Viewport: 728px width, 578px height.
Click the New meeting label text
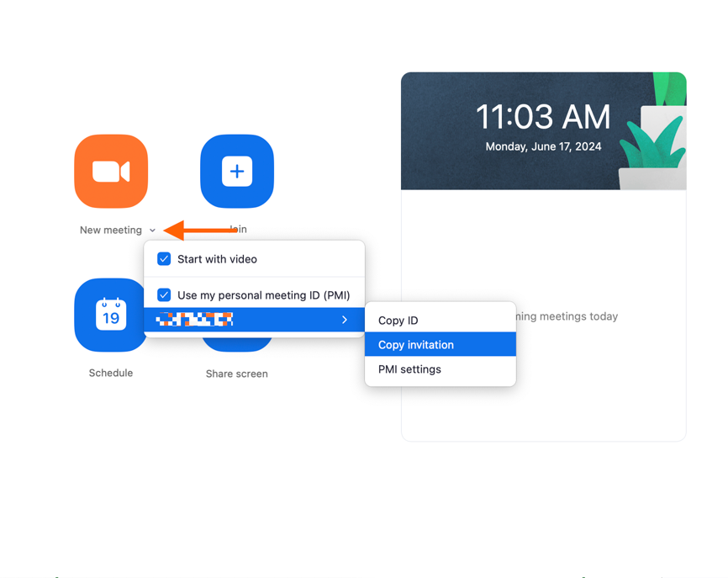(111, 230)
